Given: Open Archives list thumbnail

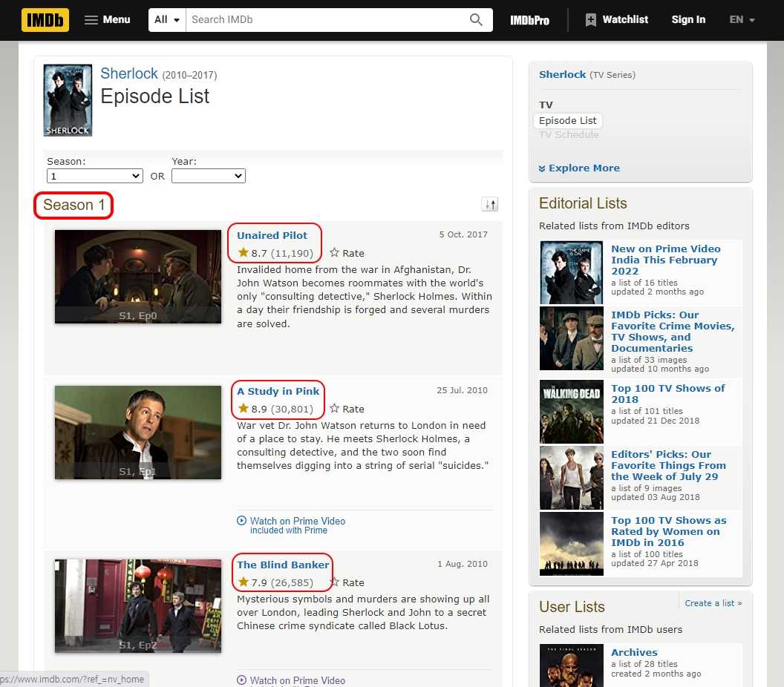Looking at the screenshot, I should pos(572,665).
